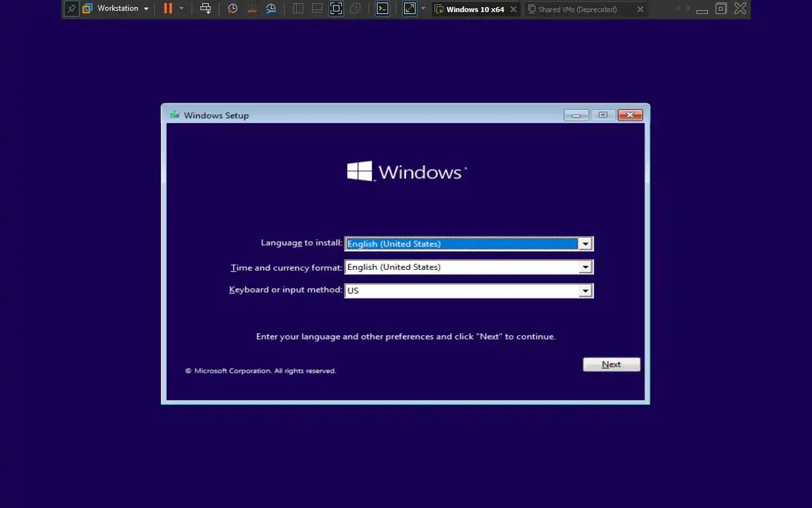Click the stretch guest display icon
The height and width of the screenshot is (508, 812).
coord(410,9)
